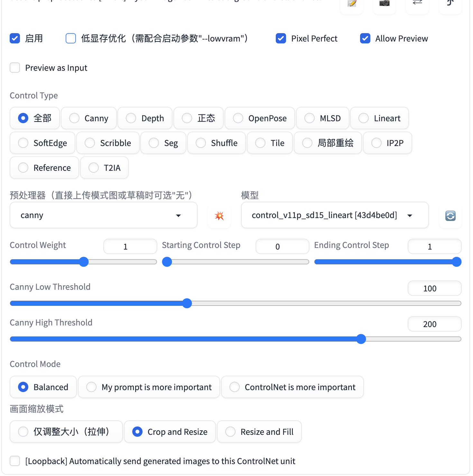Run preprocessor with the explosion icon
473x476 pixels.
pyautogui.click(x=219, y=216)
